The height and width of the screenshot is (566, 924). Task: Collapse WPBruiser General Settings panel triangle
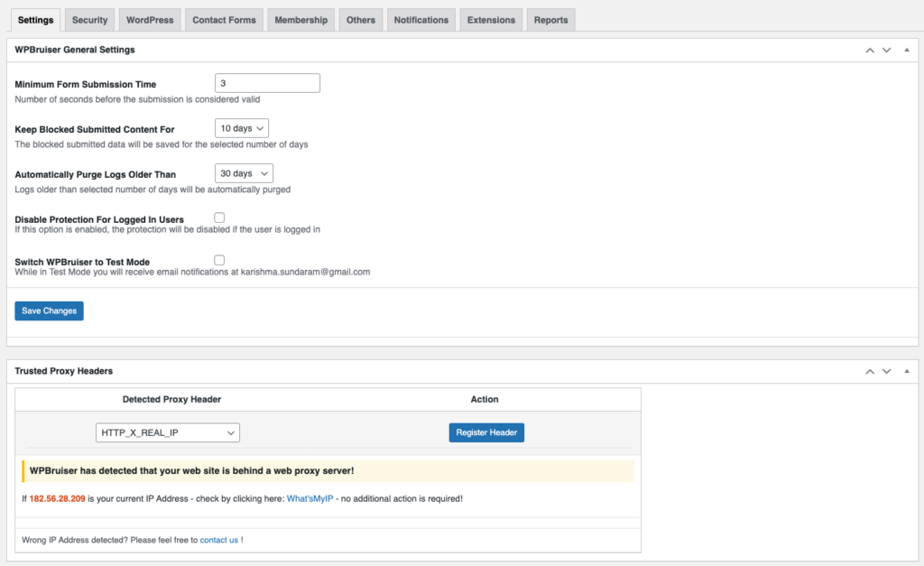click(907, 51)
